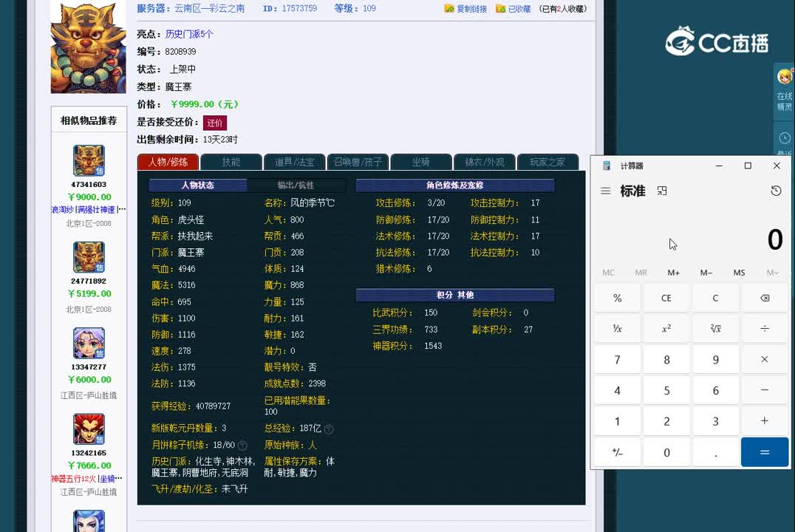This screenshot has width=795, height=532.
Task: Click the red 还价 bargain button
Action: (215, 123)
